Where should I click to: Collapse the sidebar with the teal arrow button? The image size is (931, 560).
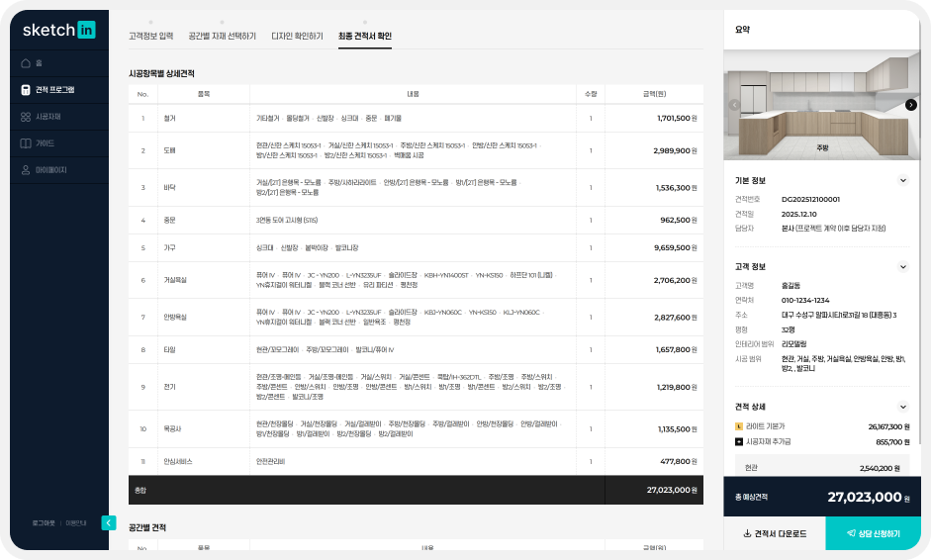[109, 522]
